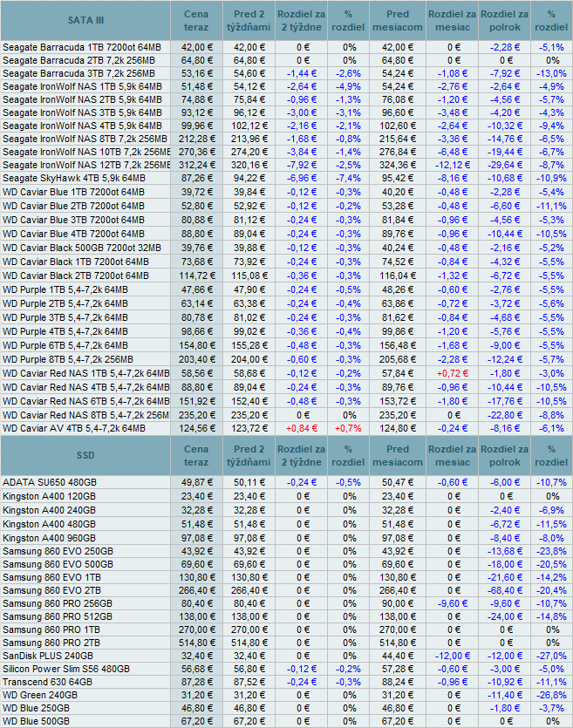Image resolution: width=573 pixels, height=728 pixels.
Task: Click the -27,0% difference value
Action: click(551, 656)
